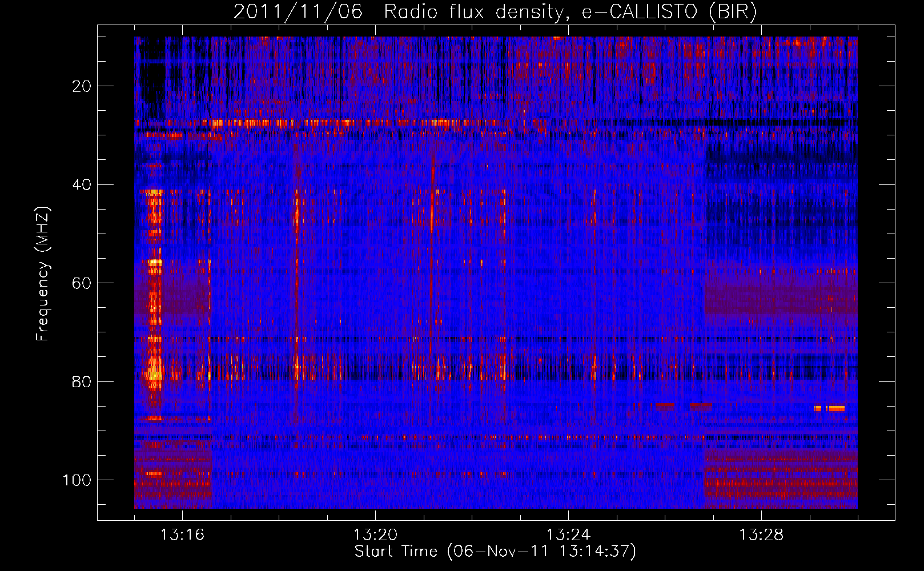Click the spectrogram plot area
The width and height of the screenshot is (924, 571).
click(x=496, y=272)
